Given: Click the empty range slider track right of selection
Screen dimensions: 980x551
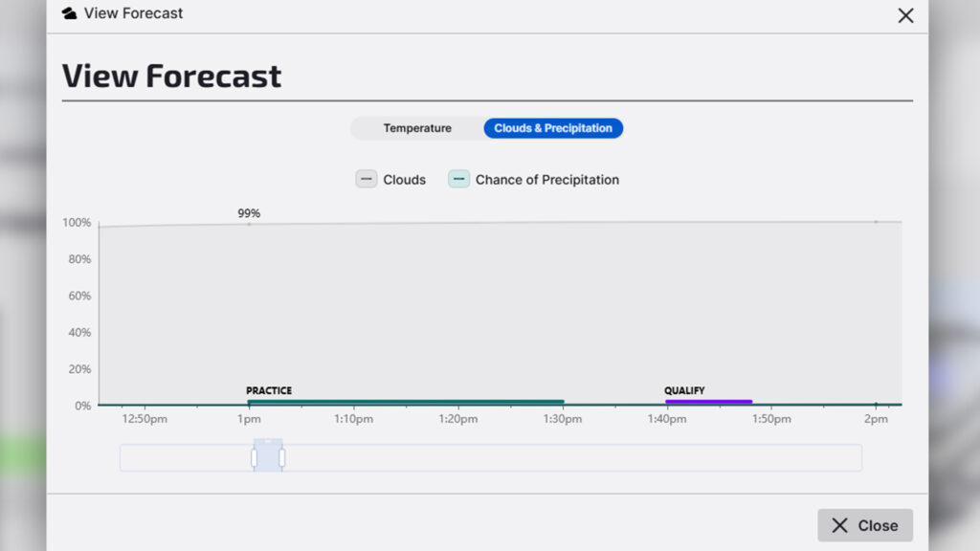Looking at the screenshot, I should tap(574, 458).
